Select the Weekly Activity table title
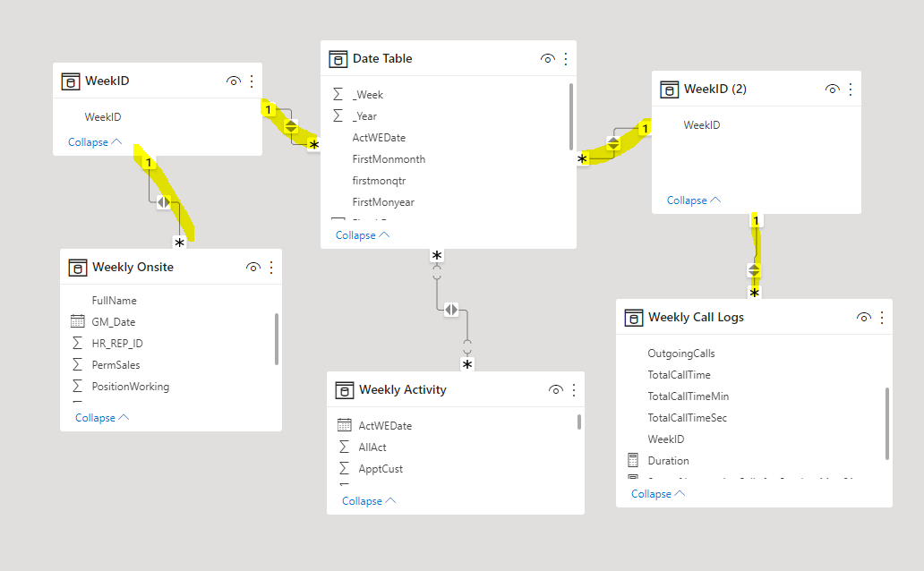 tap(403, 389)
